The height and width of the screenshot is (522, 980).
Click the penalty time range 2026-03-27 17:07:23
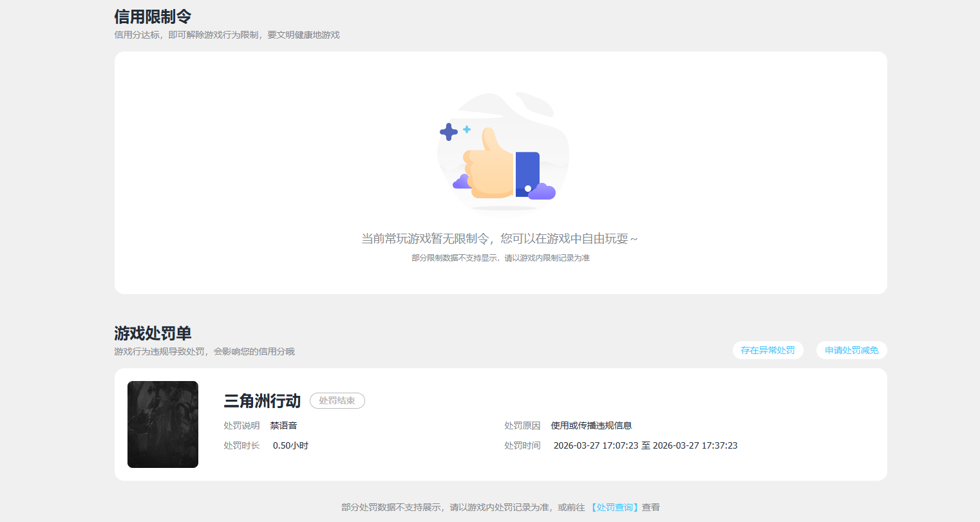pyautogui.click(x=645, y=445)
